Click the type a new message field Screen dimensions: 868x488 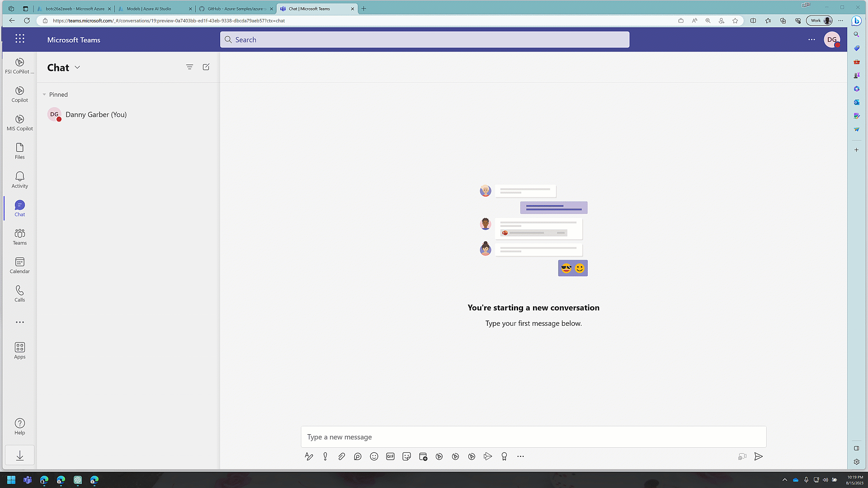[533, 436]
